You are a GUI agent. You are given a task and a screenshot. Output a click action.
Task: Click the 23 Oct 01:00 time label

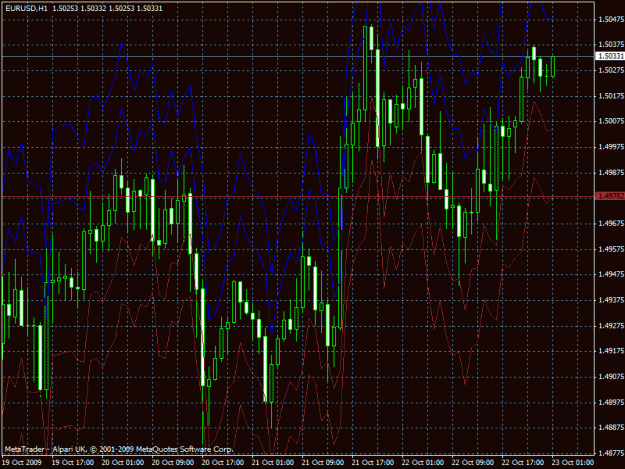pyautogui.click(x=573, y=463)
